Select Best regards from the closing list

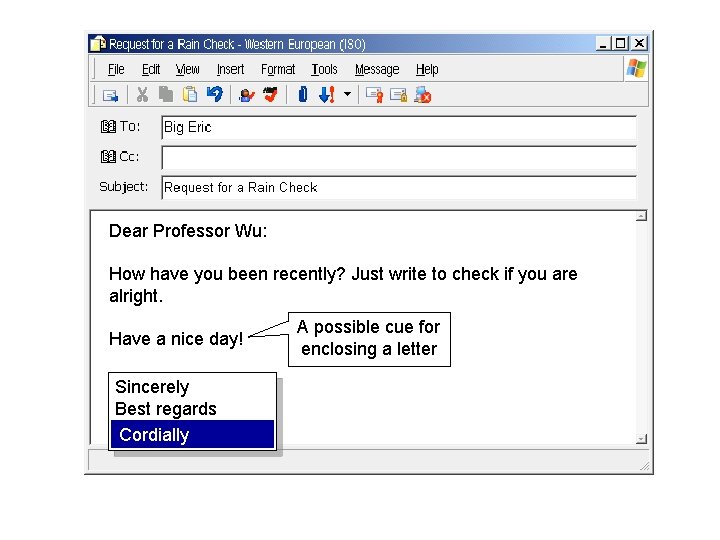click(166, 409)
